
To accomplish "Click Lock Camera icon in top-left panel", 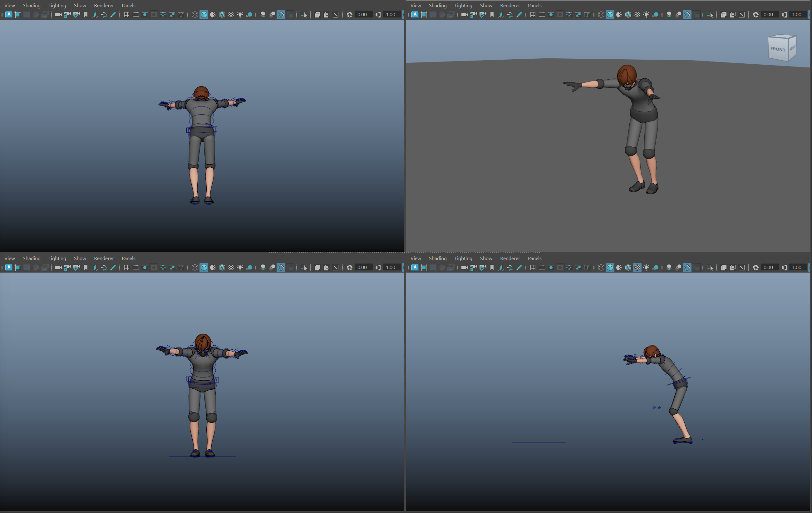I will [x=67, y=14].
